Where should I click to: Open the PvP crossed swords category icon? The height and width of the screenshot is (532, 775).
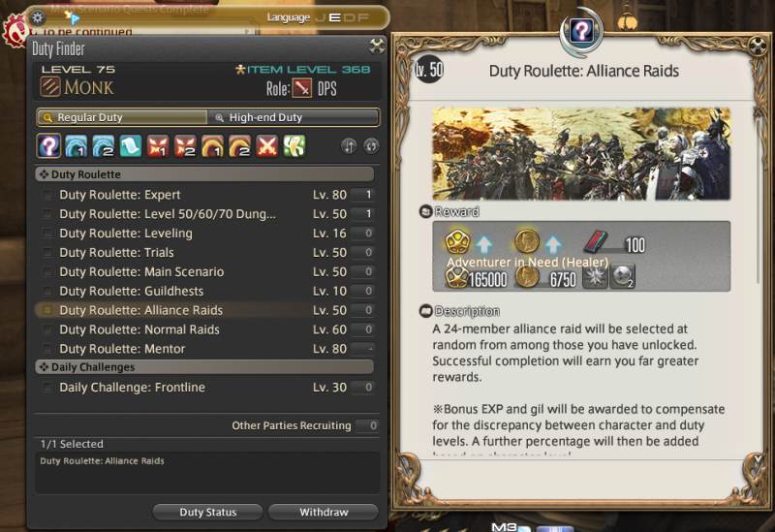click(267, 146)
